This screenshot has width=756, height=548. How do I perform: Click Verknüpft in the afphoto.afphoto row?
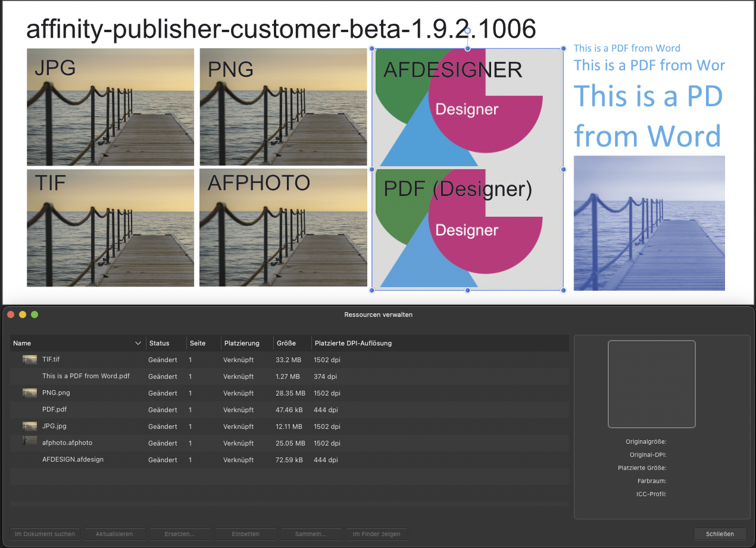(238, 443)
